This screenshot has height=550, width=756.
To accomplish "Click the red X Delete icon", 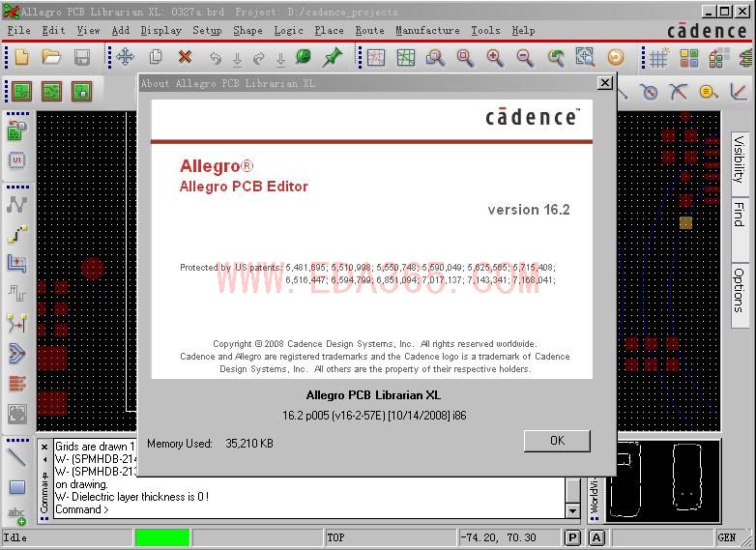I will (185, 57).
